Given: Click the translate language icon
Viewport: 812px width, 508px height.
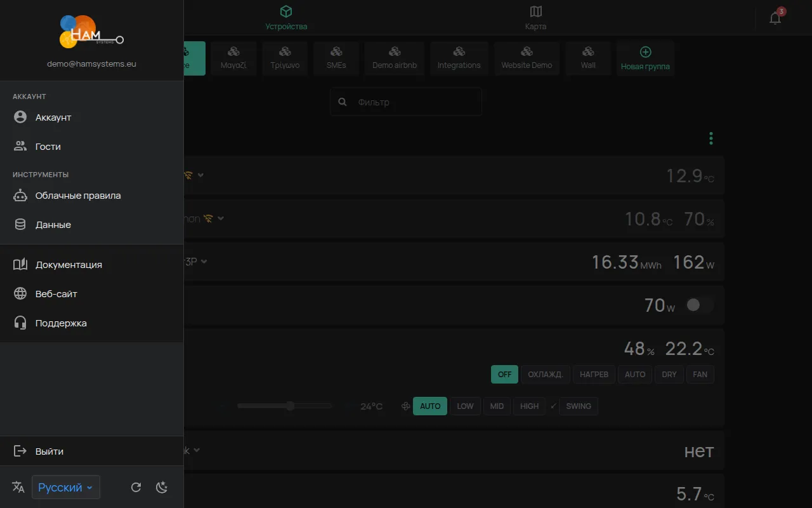Looking at the screenshot, I should (18, 487).
